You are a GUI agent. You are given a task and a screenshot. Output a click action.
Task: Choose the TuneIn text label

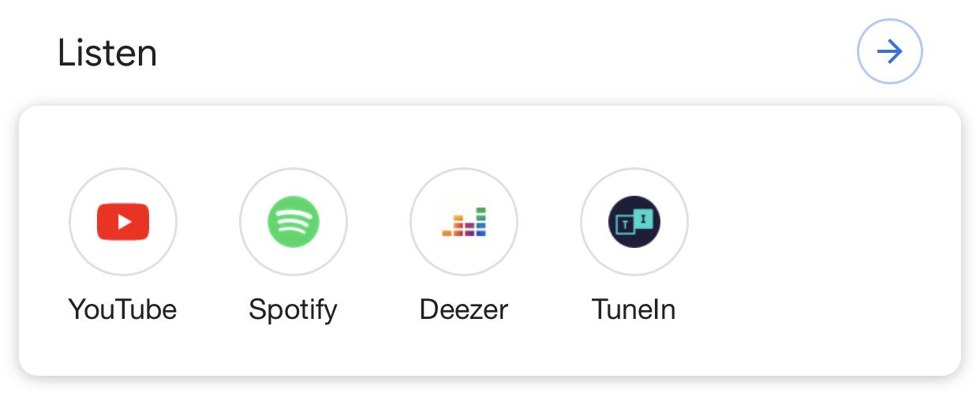click(634, 309)
